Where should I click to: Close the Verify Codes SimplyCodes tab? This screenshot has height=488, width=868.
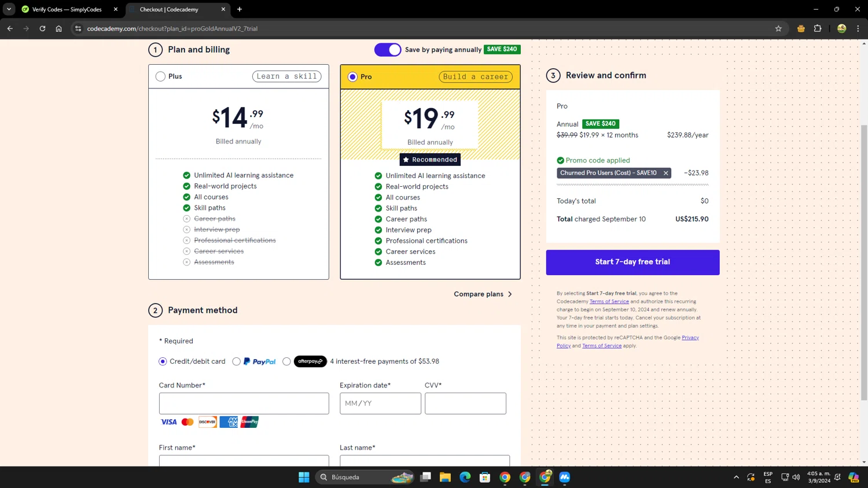point(116,9)
